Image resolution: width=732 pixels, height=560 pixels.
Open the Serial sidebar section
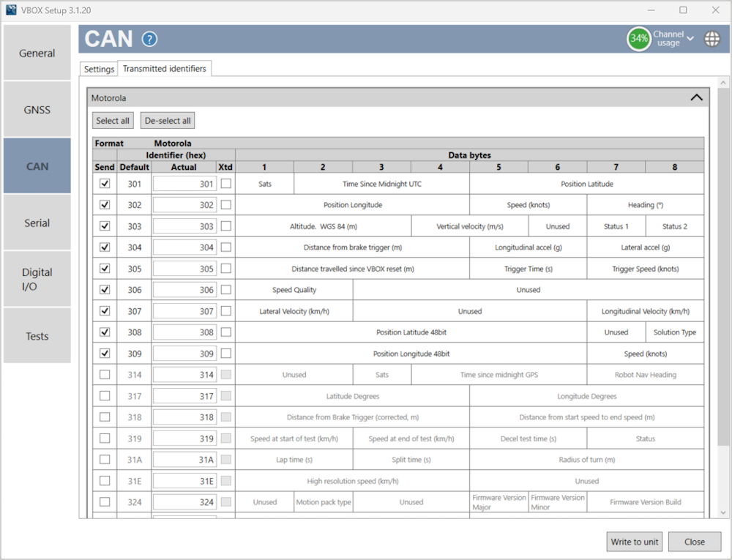(x=37, y=223)
